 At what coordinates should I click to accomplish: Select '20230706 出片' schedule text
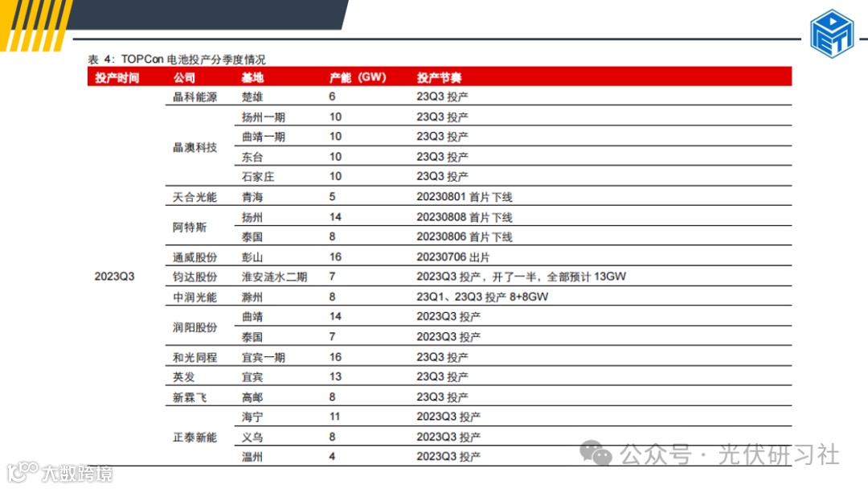(x=453, y=257)
